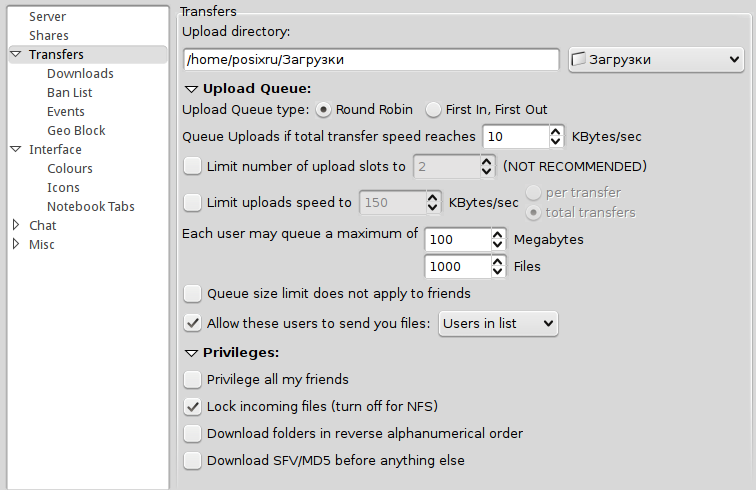Click the queue uploads speed field showing 10
Screen dimensions: 756x490
(515, 137)
